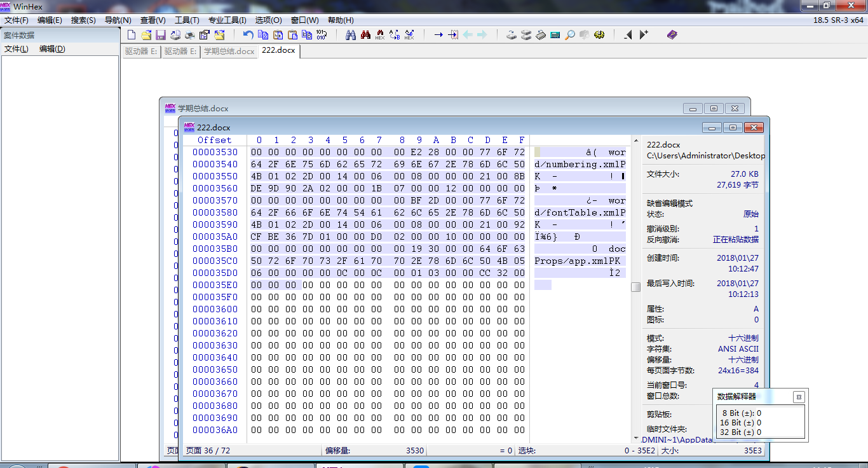Click the 27,619 字节 file size value
The image size is (868, 468).
(738, 185)
